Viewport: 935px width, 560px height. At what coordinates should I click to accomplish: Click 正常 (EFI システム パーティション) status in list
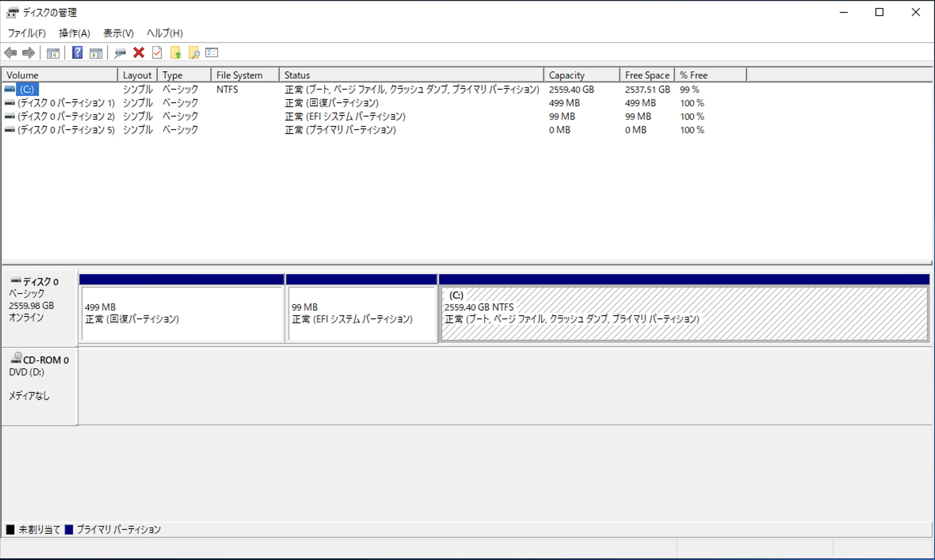point(345,116)
